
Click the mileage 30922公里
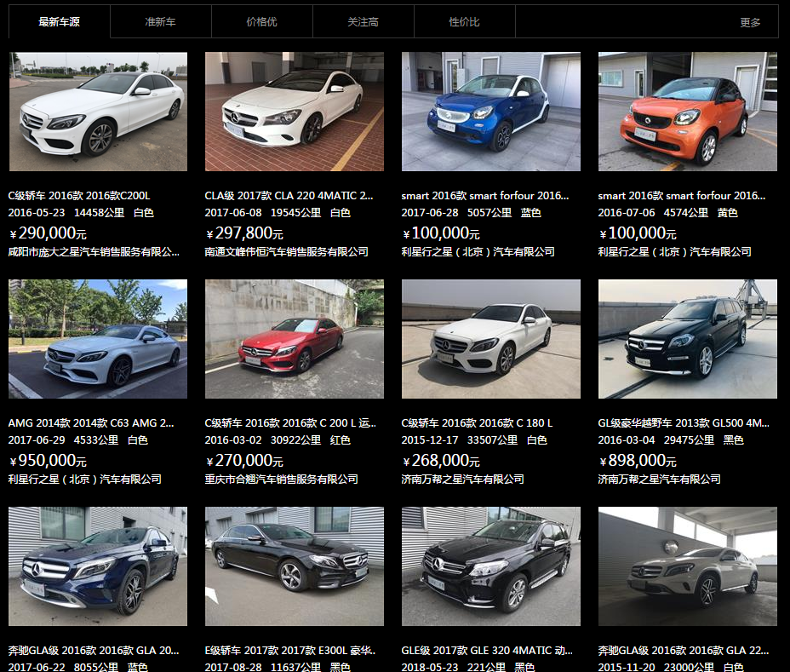coord(295,440)
